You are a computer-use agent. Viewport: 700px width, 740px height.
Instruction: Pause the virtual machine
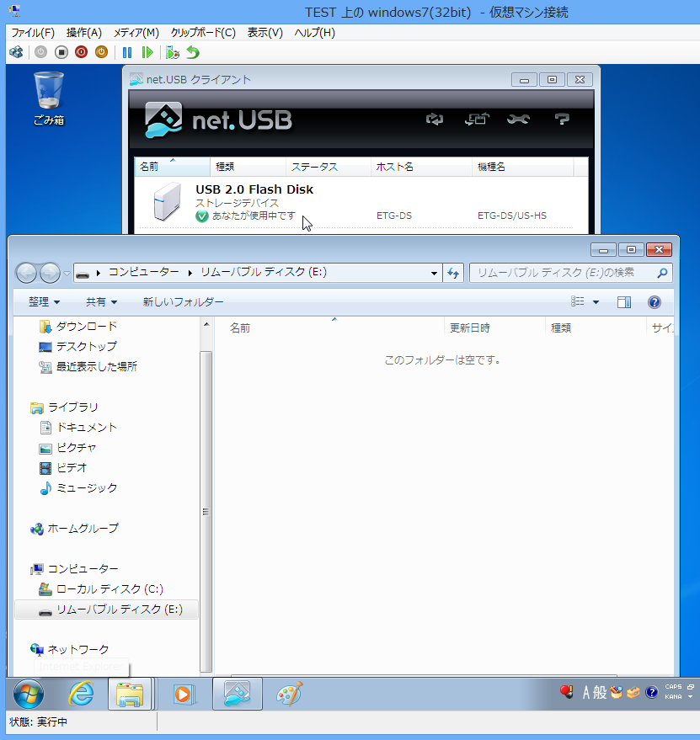coord(127,52)
